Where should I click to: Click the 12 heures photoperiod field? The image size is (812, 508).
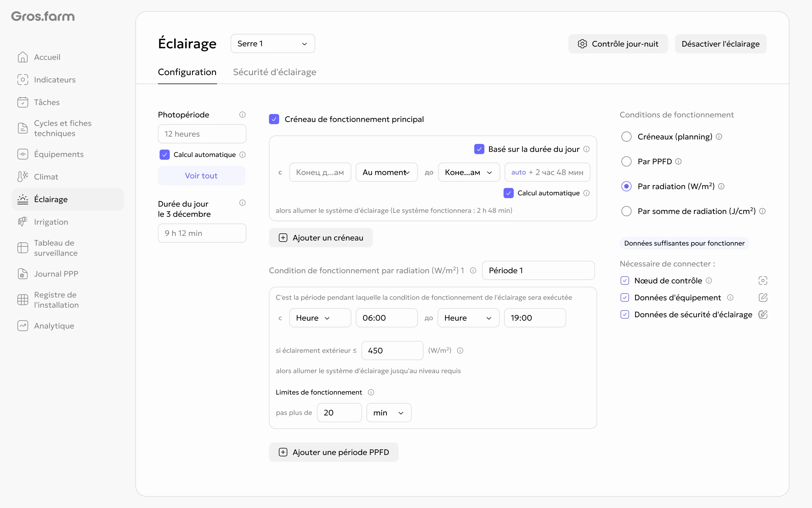tap(202, 134)
